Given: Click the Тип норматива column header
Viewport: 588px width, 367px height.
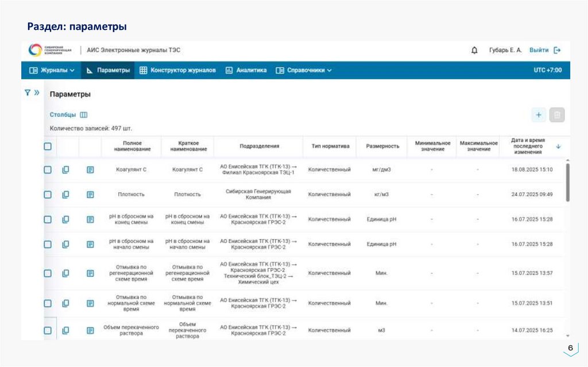Looking at the screenshot, I should [330, 146].
